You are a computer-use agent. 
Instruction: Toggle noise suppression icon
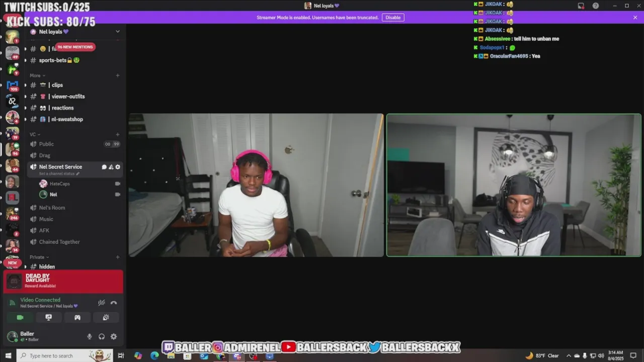coord(102,303)
